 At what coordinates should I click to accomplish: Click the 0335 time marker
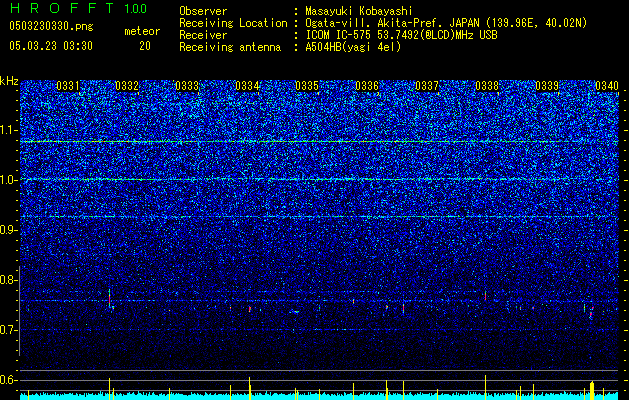307,86
